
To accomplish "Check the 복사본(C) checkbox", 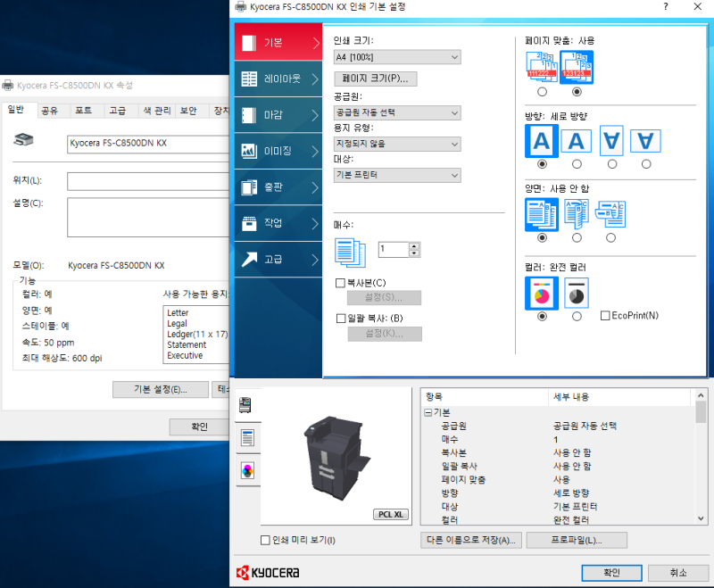I will tap(340, 283).
